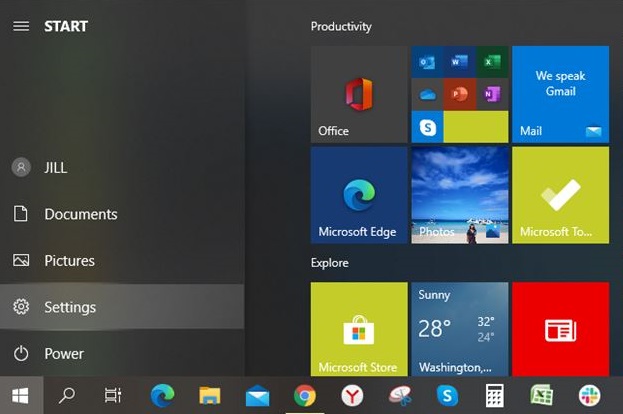The image size is (623, 414).
Task: Open the Power options
Action: tap(122, 353)
